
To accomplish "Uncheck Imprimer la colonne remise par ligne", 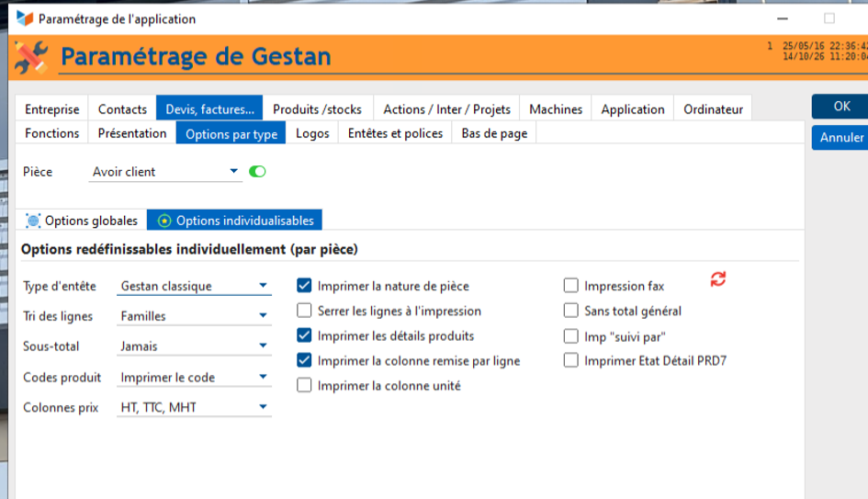I will pyautogui.click(x=304, y=360).
